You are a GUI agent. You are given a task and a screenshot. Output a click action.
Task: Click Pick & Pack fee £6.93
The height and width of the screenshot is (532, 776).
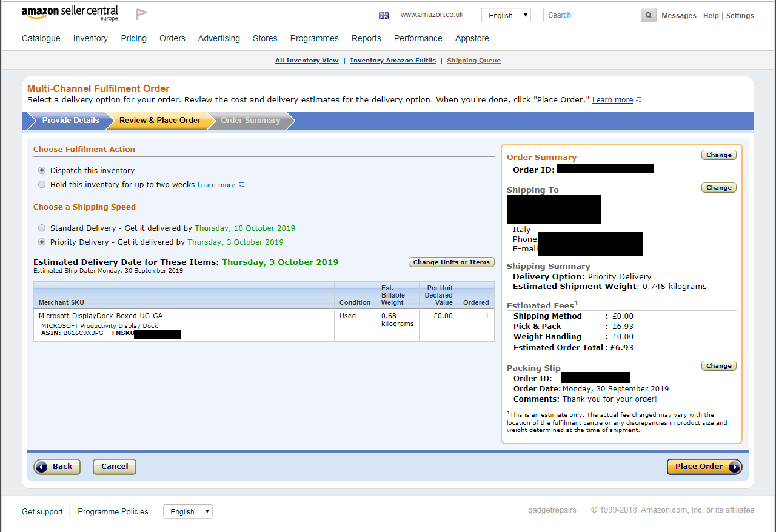click(574, 327)
